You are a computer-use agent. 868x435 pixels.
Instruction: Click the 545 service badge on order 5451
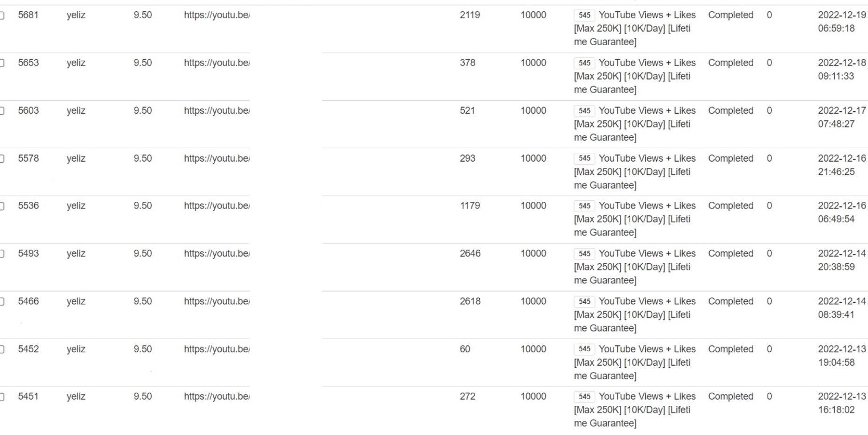click(584, 397)
